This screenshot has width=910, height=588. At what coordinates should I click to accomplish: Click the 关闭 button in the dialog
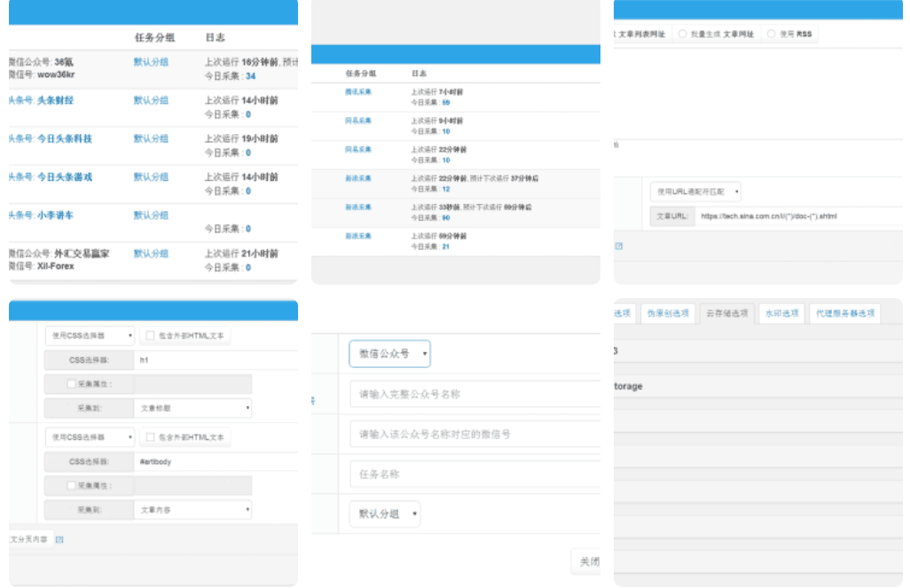(x=589, y=561)
